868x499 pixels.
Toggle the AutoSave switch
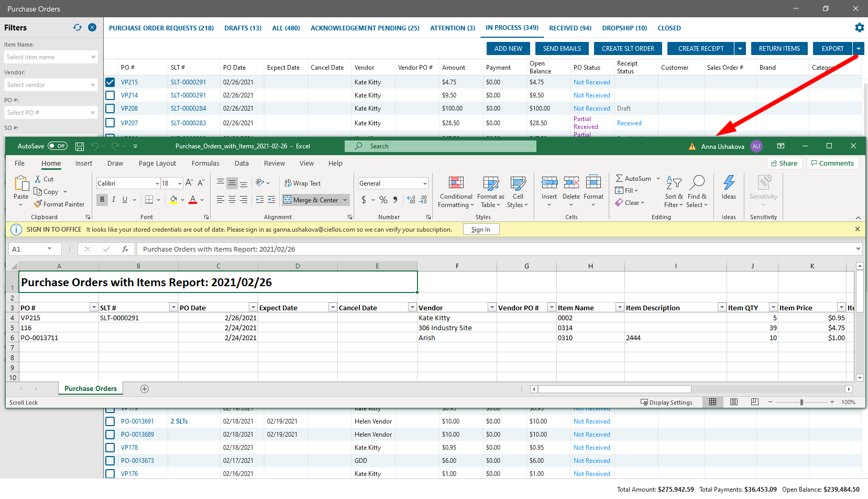(58, 146)
